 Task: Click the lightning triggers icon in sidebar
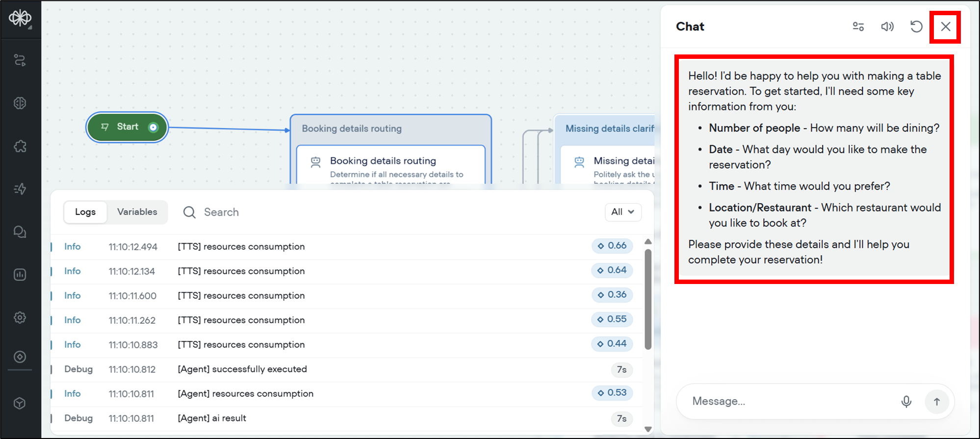coord(20,189)
